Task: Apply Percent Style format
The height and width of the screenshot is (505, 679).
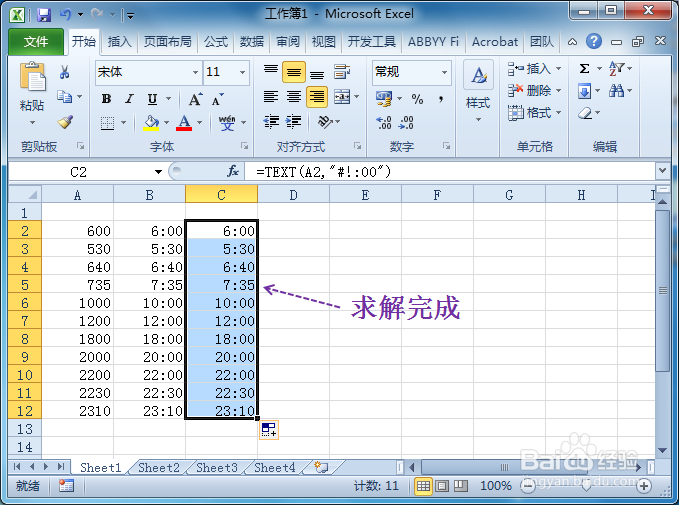Action: pyautogui.click(x=417, y=99)
